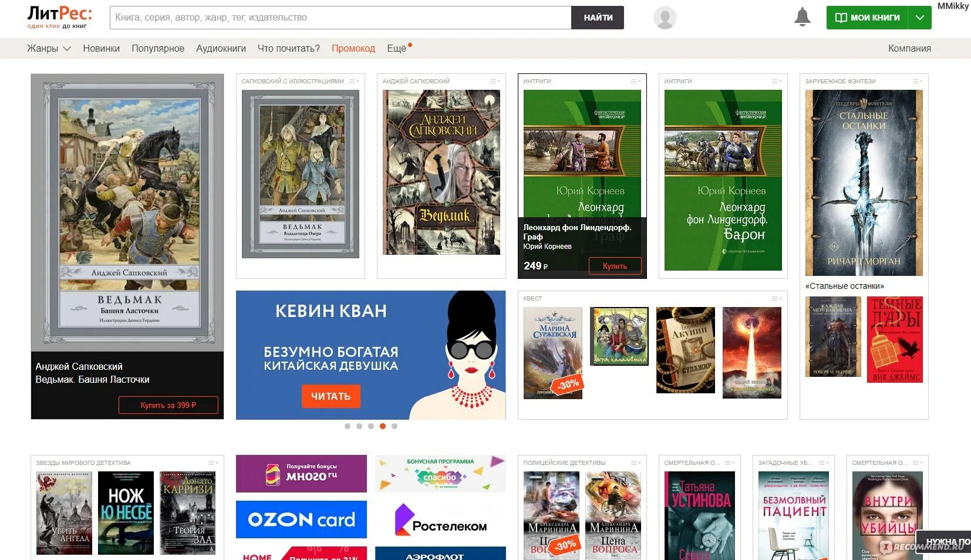Open Леонхард фон Линдендорф. Граф title
The height and width of the screenshot is (560, 971).
[x=578, y=232]
